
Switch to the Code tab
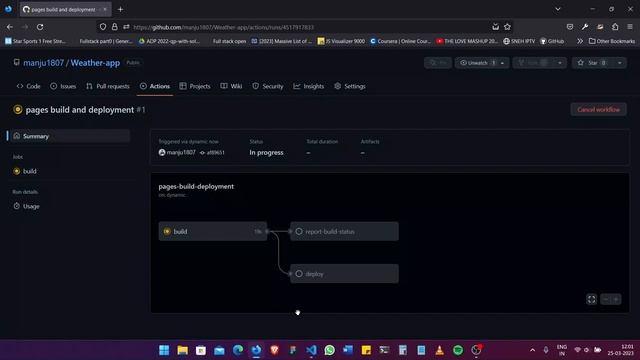click(x=29, y=86)
